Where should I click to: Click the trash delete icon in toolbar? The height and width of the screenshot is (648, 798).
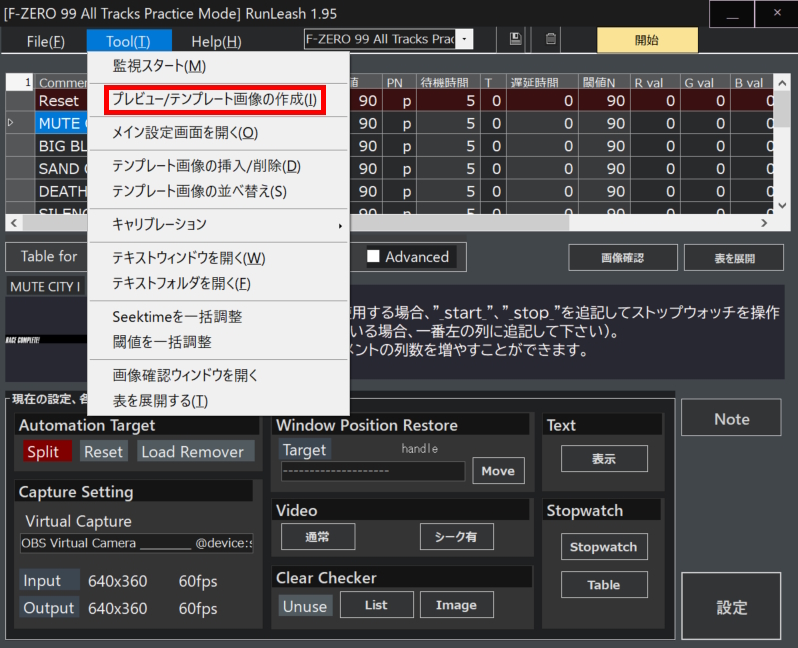550,39
